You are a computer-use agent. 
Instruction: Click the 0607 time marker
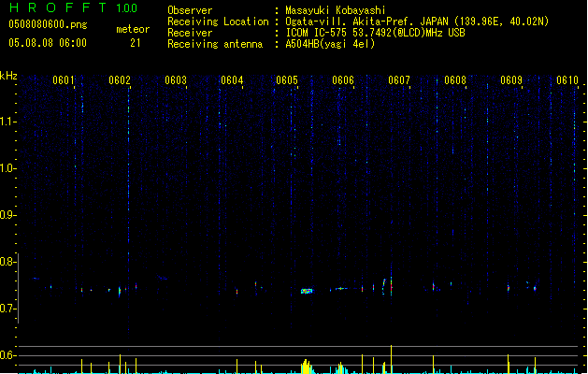[x=399, y=80]
